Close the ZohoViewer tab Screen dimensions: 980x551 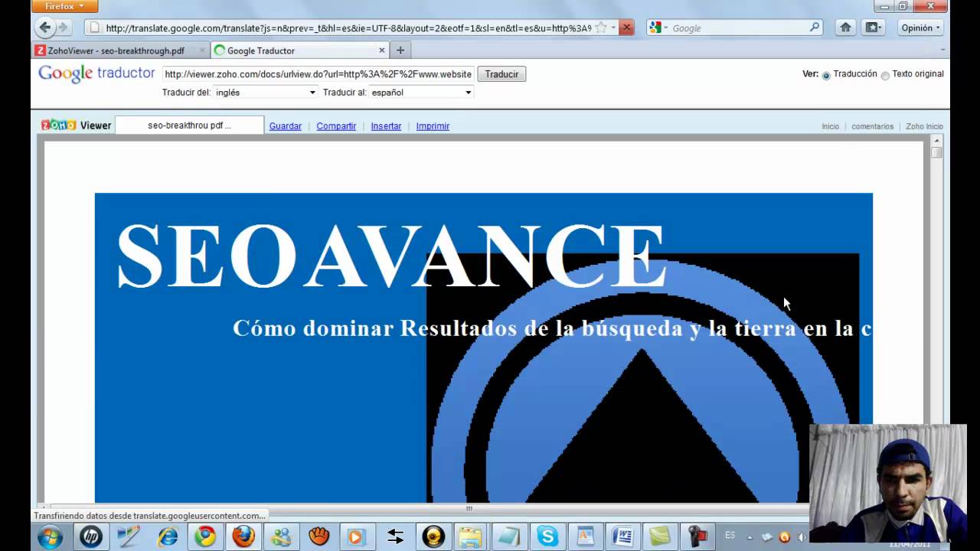pyautogui.click(x=202, y=51)
